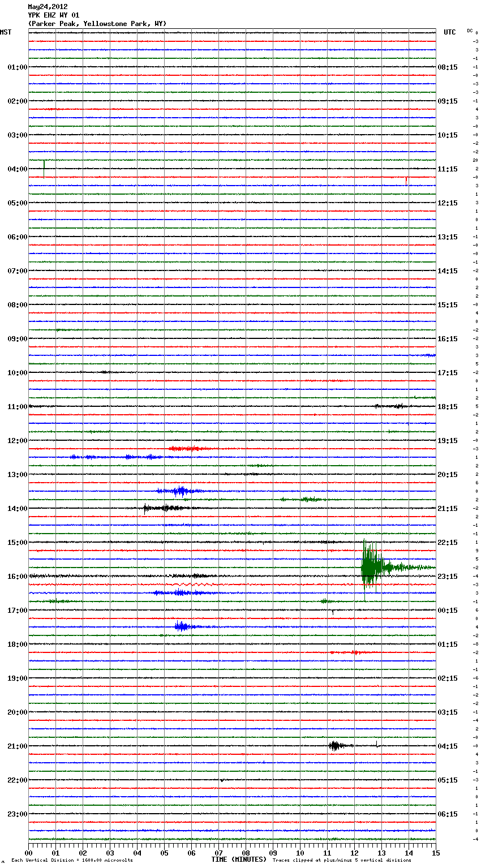This screenshot has width=481, height=868.
Task: Click the Parker Peak, Yellowstone Park location title
Action: click(x=97, y=24)
